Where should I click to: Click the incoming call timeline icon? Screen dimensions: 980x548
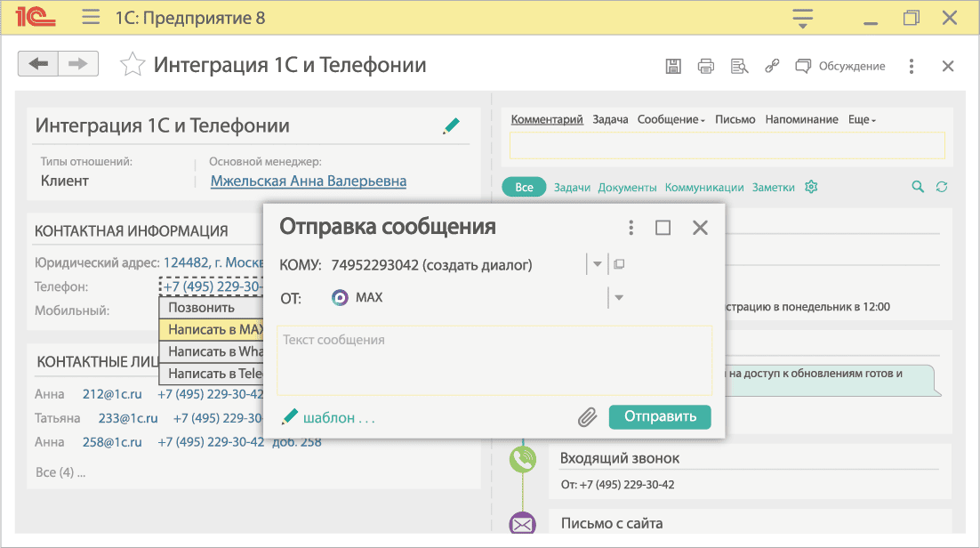click(523, 459)
